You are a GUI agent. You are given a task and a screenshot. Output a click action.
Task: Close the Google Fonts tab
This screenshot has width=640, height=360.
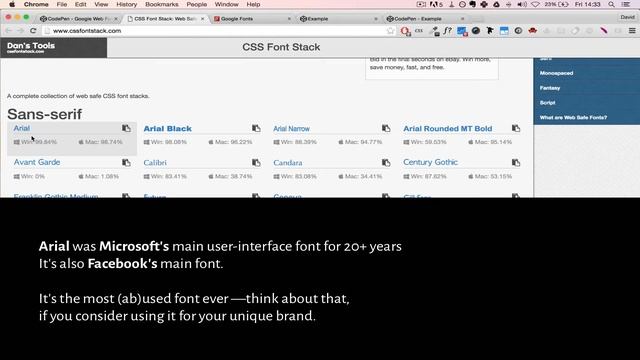289,19
